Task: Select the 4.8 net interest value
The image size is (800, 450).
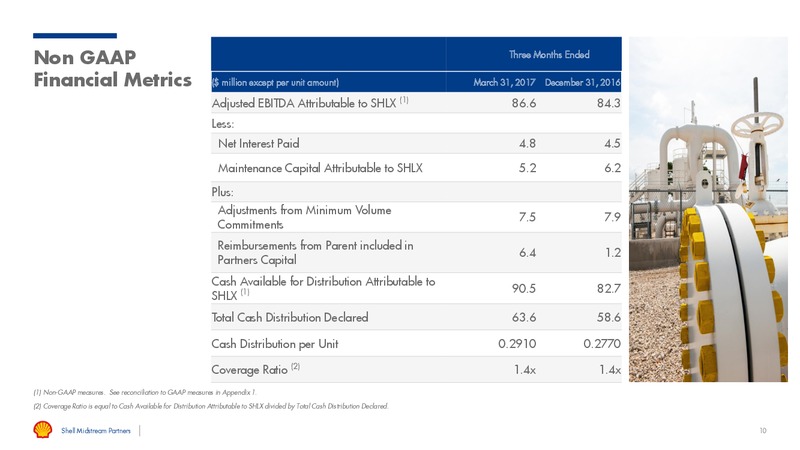Action: tap(528, 143)
